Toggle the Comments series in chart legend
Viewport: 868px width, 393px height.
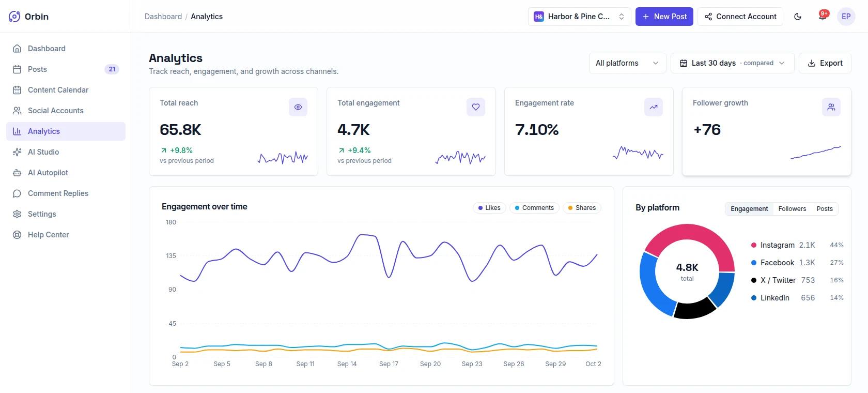[534, 208]
